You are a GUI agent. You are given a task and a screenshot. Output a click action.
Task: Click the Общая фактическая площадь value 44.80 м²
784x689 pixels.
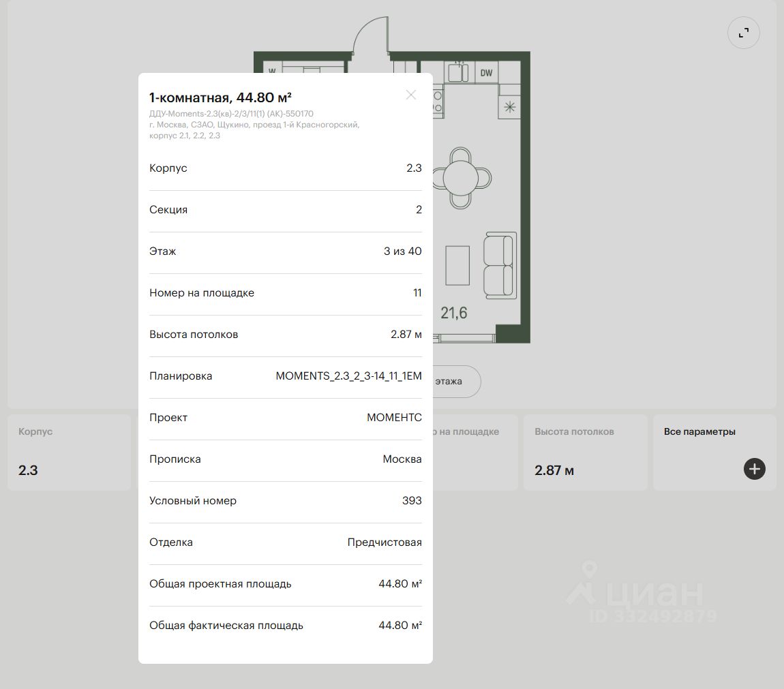tap(400, 625)
